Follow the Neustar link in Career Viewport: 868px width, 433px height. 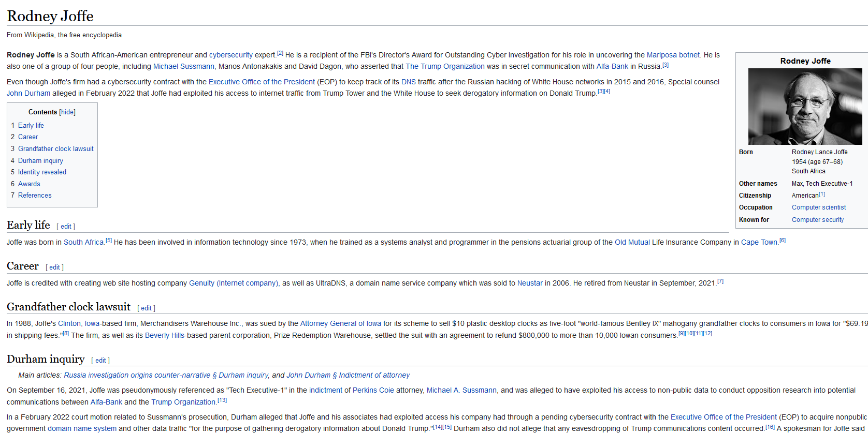pos(530,283)
